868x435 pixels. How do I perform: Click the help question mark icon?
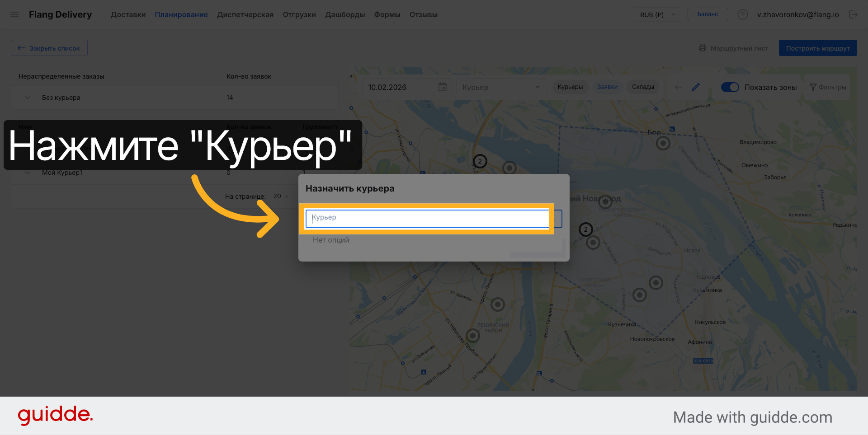tap(742, 14)
